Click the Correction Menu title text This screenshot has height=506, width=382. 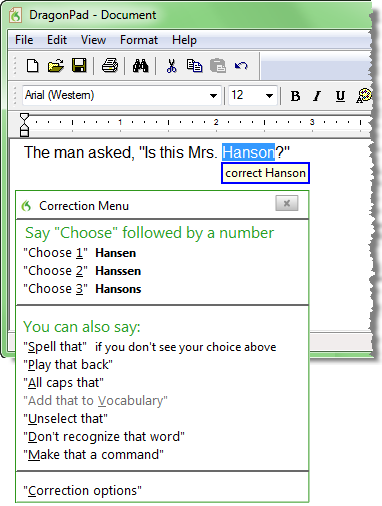pos(84,206)
